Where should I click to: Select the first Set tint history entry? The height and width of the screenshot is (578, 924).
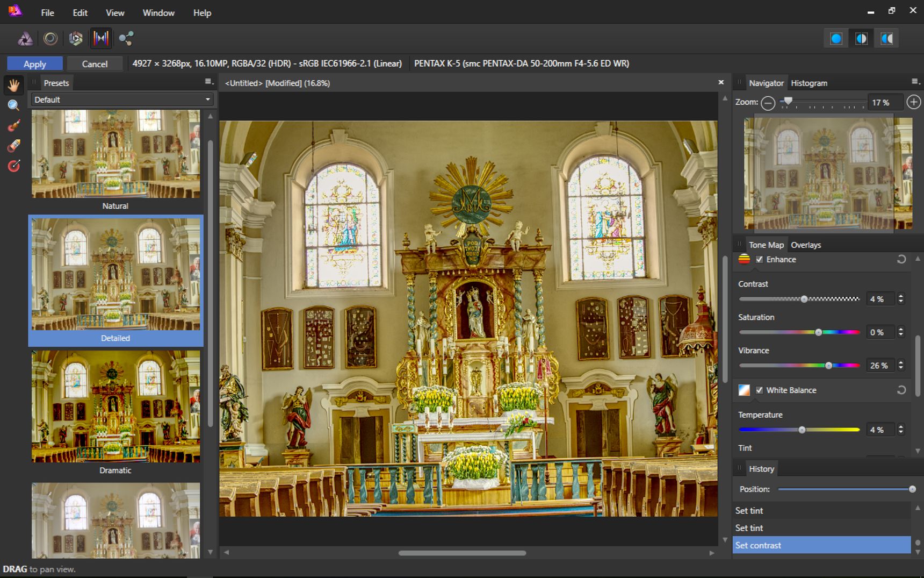tap(821, 511)
